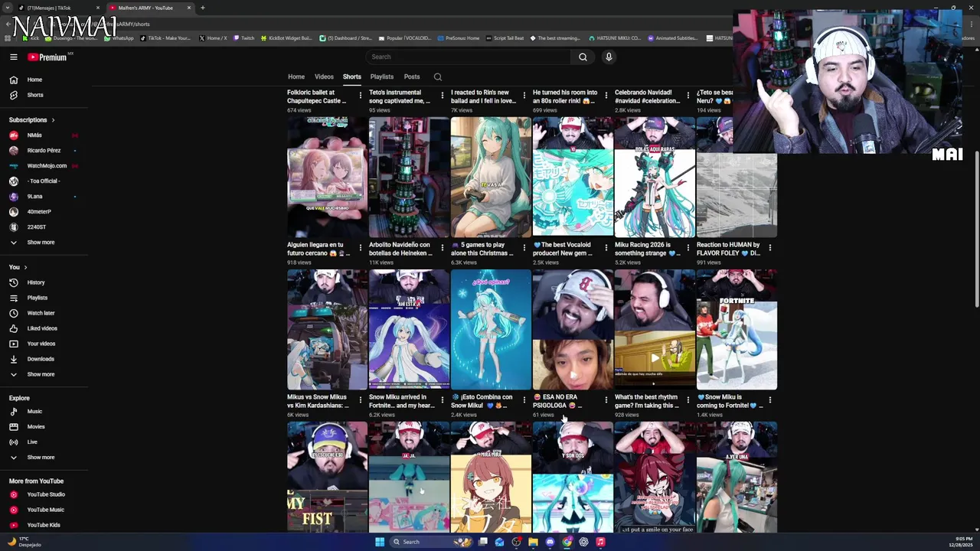Image resolution: width=980 pixels, height=551 pixels.
Task: Switch to channel Videos tab
Action: pyautogui.click(x=324, y=77)
